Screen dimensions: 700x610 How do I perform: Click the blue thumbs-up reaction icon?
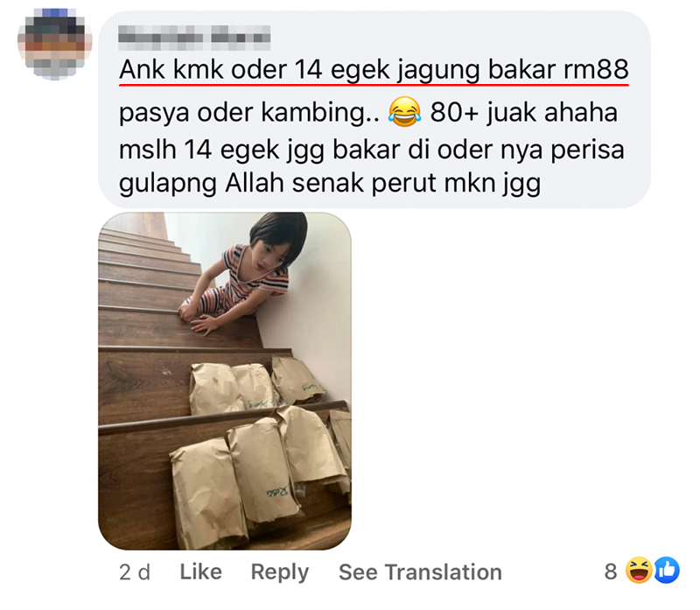tap(667, 571)
